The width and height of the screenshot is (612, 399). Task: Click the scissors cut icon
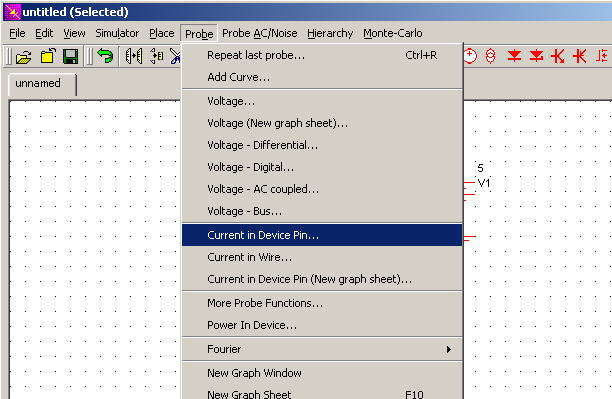tap(175, 57)
